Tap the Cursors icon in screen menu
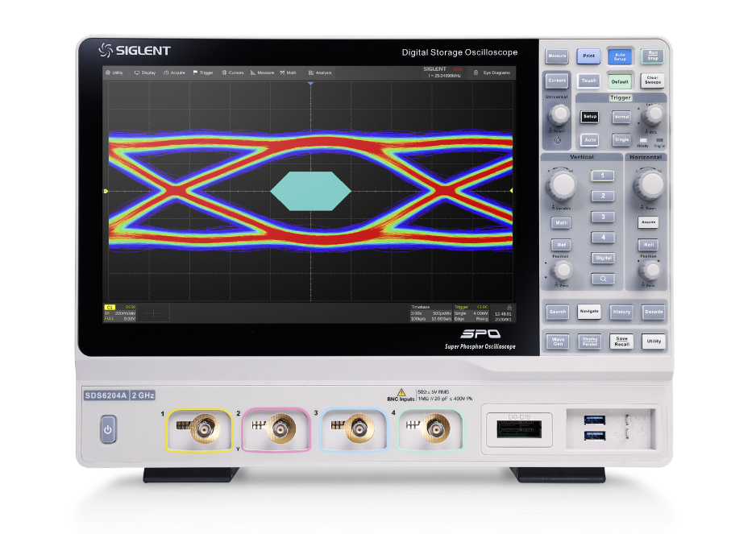 click(225, 72)
